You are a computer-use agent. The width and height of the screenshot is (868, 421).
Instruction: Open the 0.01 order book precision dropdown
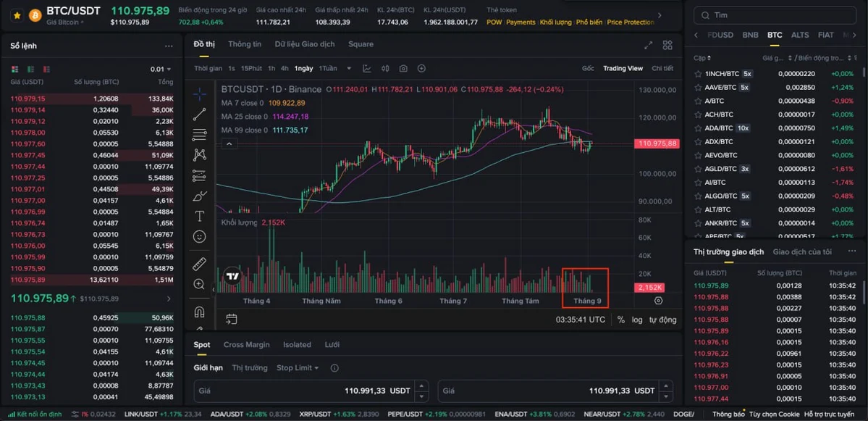161,70
